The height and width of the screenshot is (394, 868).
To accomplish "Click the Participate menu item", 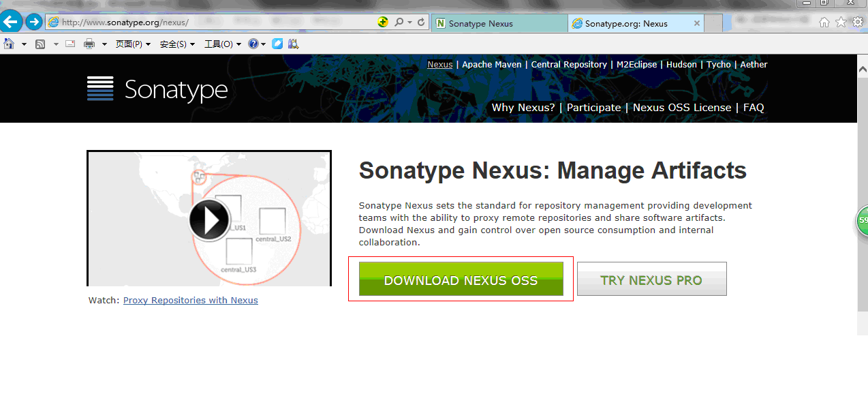I will pos(593,108).
